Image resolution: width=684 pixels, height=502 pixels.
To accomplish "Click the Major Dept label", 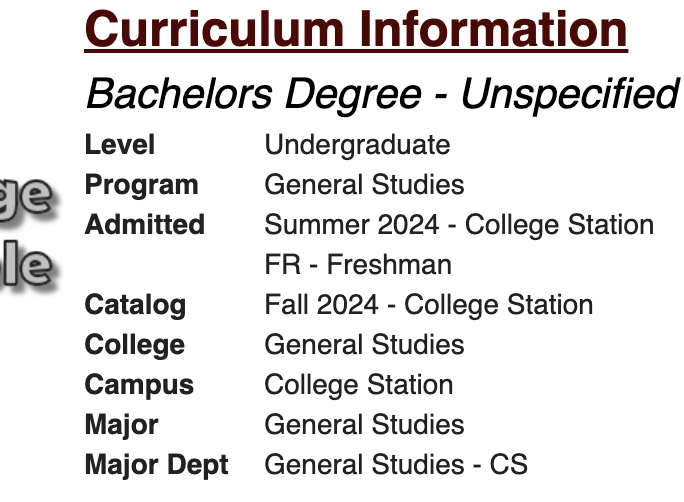I will [156, 465].
